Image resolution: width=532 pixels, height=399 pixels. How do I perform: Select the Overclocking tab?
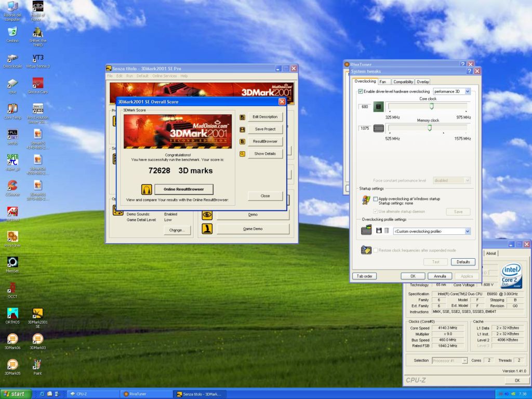[x=365, y=82]
